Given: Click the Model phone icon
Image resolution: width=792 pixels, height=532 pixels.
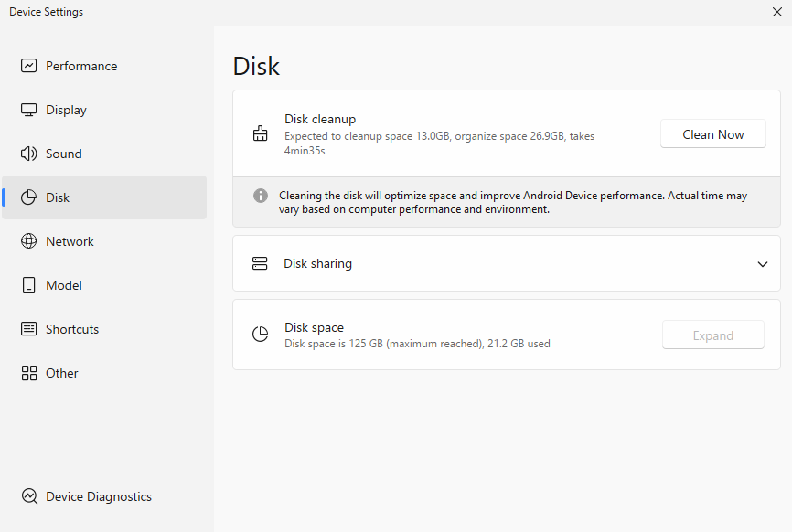Looking at the screenshot, I should coord(29,285).
